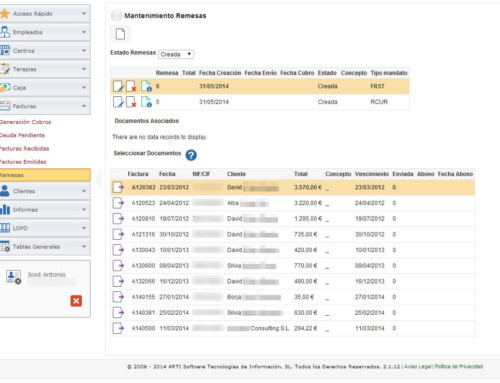
Task: Edit remesa 5 with the pencil icon
Action: 118,102
